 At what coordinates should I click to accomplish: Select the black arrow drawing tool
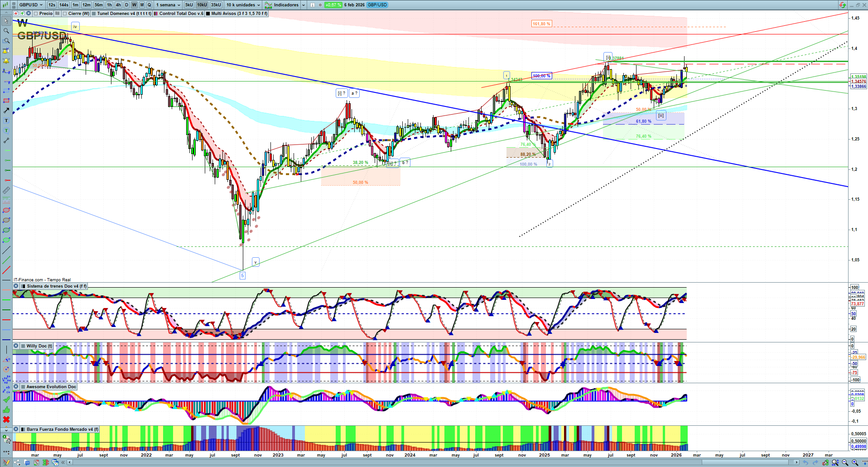6,111
